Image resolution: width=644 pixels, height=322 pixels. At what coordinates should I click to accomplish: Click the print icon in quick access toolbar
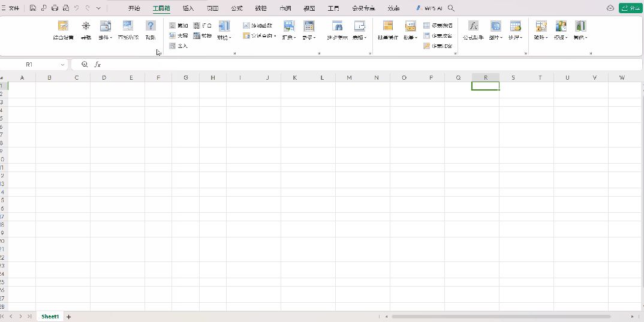(x=55, y=8)
